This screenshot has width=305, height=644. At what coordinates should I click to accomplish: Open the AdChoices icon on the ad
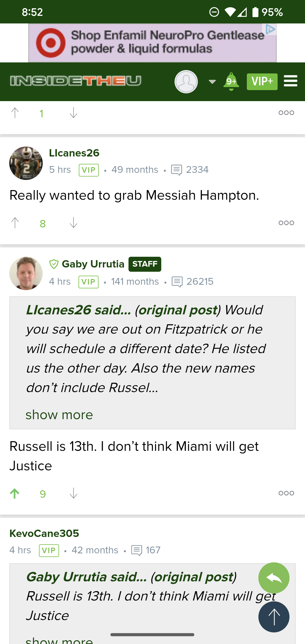click(x=270, y=29)
